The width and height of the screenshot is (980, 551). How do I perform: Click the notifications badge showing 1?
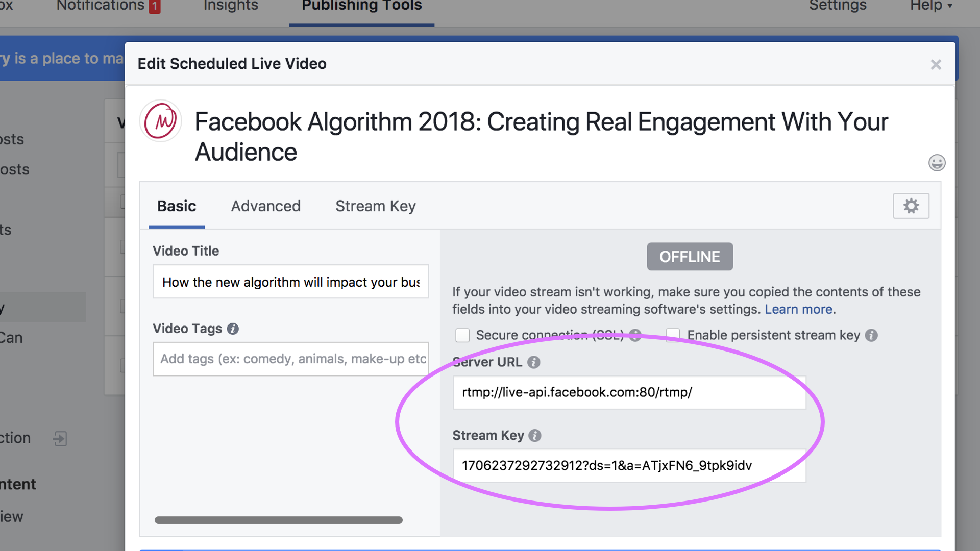[154, 6]
